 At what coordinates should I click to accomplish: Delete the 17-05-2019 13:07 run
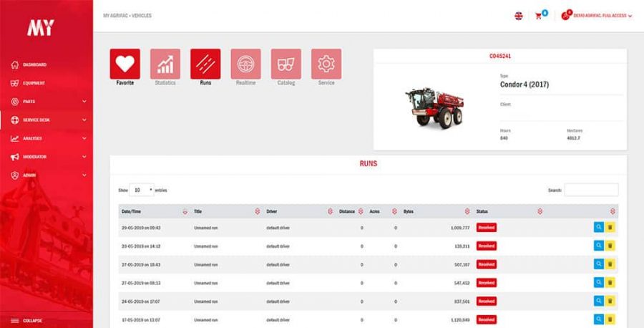pyautogui.click(x=610, y=319)
